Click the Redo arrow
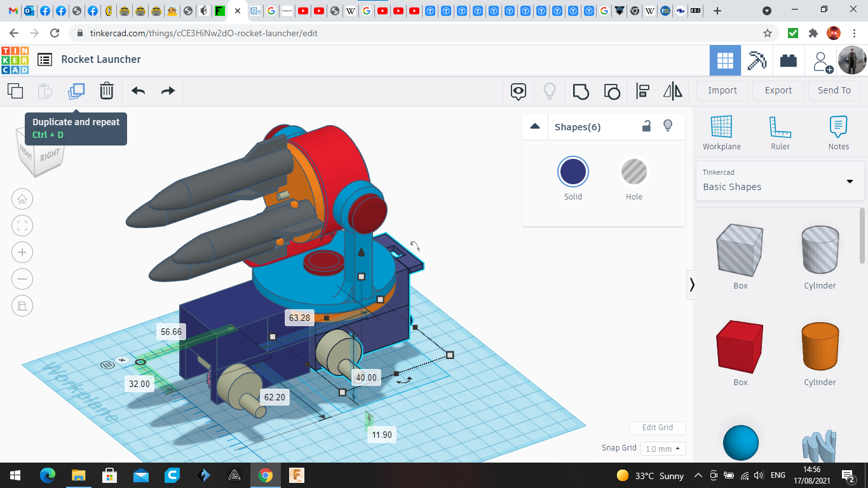 click(168, 91)
